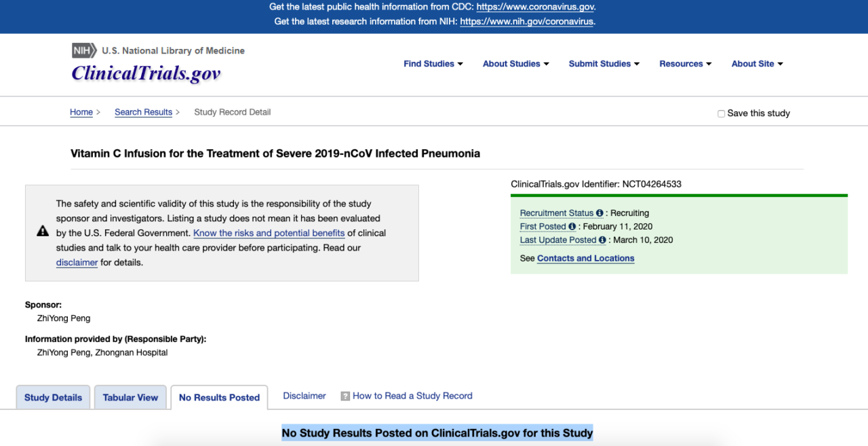Open the Resources dropdown menu

pos(686,64)
